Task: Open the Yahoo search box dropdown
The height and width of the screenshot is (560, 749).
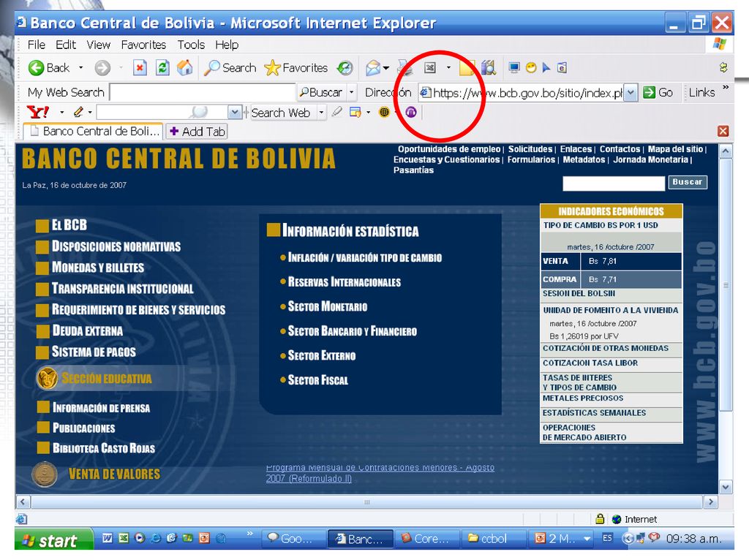Action: point(234,113)
